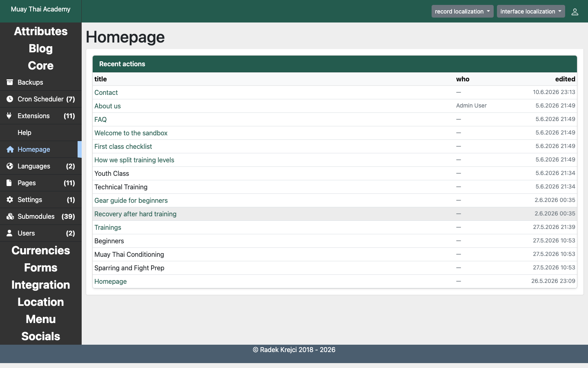The image size is (588, 368).
Task: Open Submodules in the sidebar
Action: click(41, 216)
